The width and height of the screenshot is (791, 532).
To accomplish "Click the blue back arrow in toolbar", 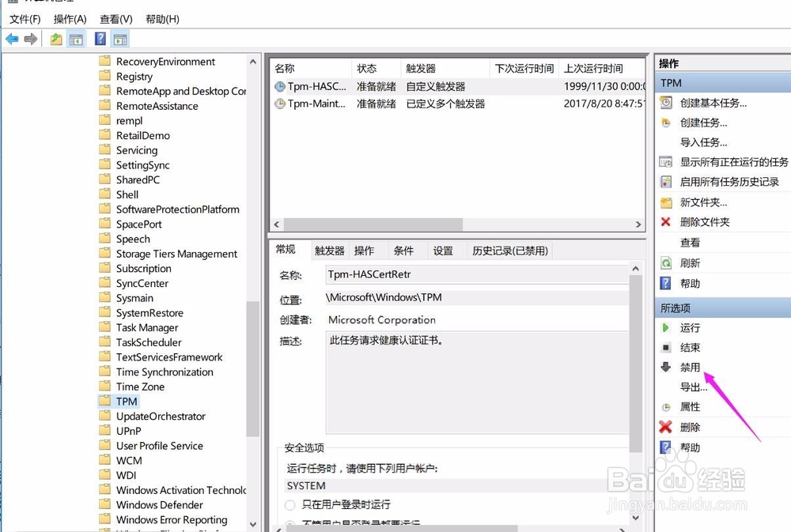I will point(11,39).
